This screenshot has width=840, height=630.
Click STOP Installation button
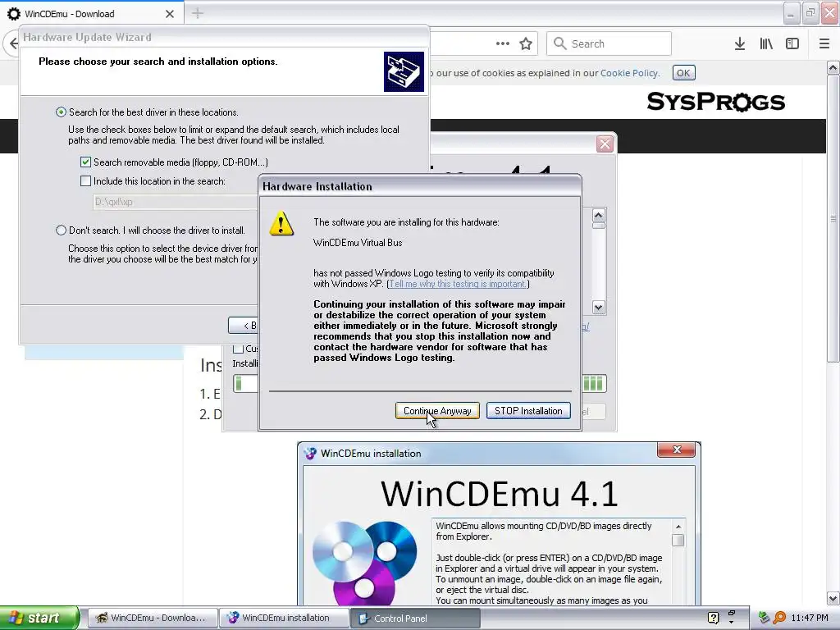[528, 411]
